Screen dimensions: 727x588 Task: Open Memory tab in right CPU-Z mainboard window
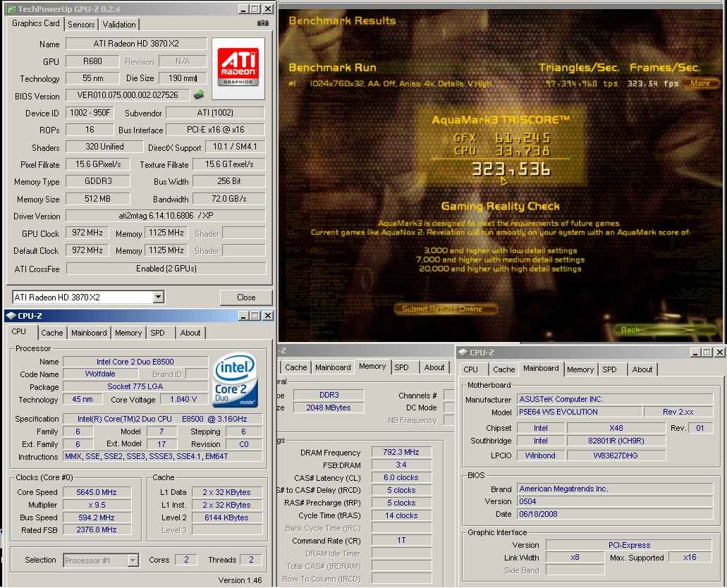point(580,369)
